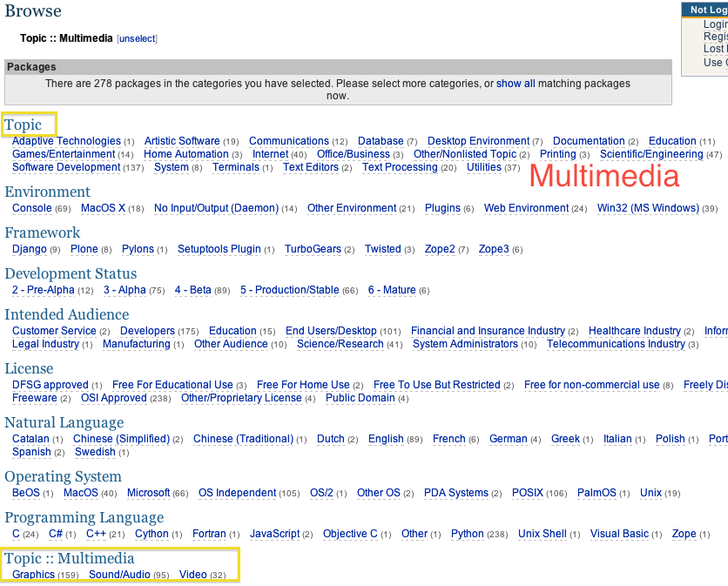The height and width of the screenshot is (586, 728).
Task: Select the Utilities topic
Action: pos(484,167)
